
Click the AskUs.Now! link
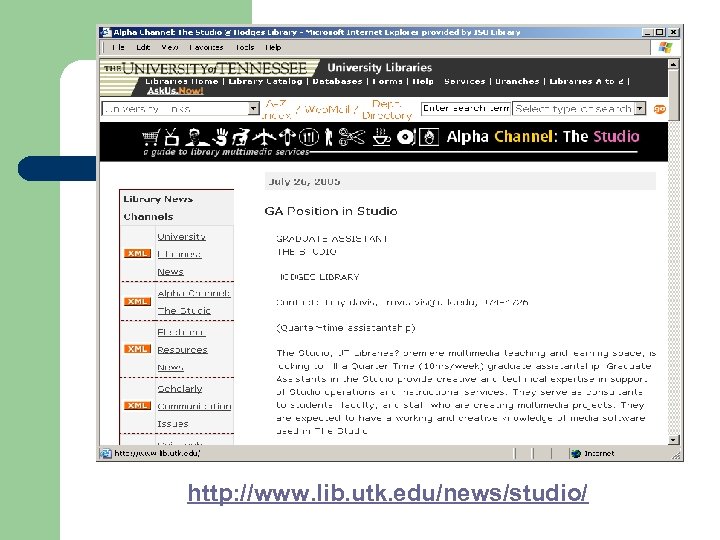tap(175, 91)
